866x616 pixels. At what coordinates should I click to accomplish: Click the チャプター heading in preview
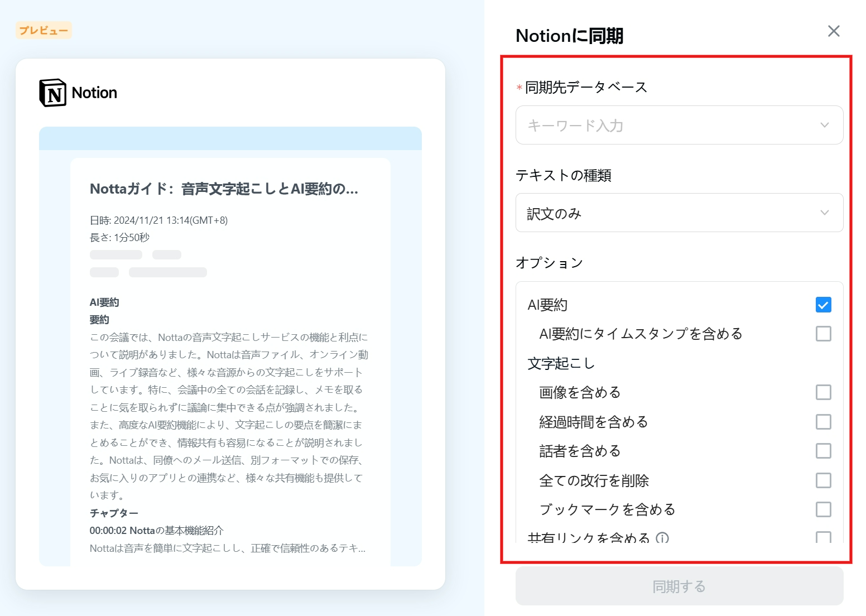[x=114, y=513]
